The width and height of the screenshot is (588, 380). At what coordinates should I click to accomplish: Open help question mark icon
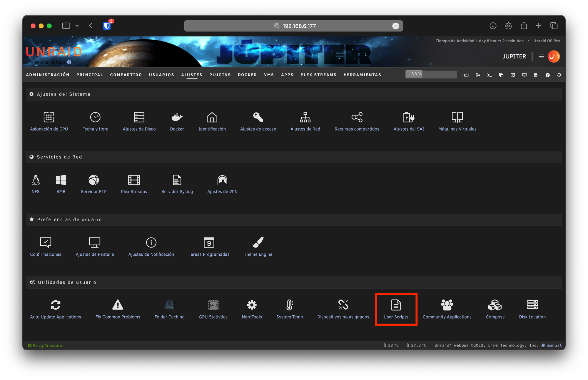pos(547,75)
